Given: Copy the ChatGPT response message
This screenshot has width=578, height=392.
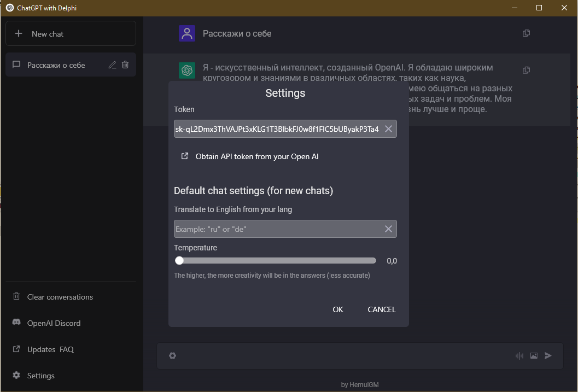Looking at the screenshot, I should (x=527, y=70).
